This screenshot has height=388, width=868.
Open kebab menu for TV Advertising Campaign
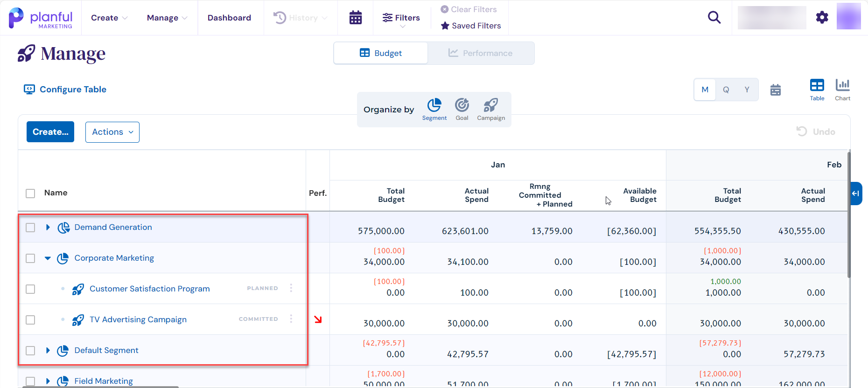[x=291, y=319]
